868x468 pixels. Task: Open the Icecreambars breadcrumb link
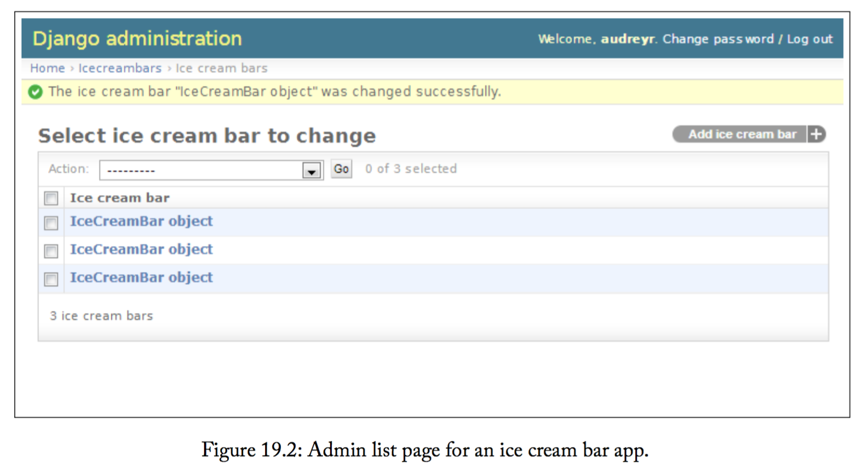(x=120, y=68)
